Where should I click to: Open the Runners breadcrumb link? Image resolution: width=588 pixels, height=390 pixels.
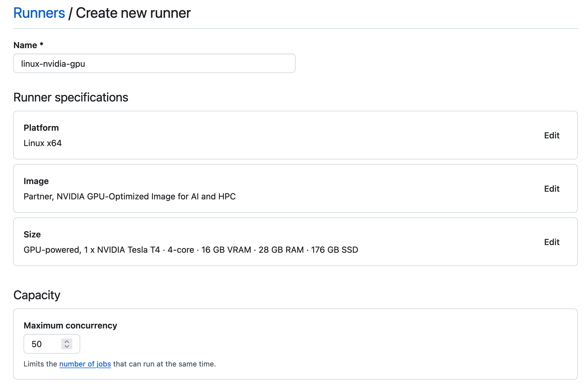pyautogui.click(x=39, y=13)
